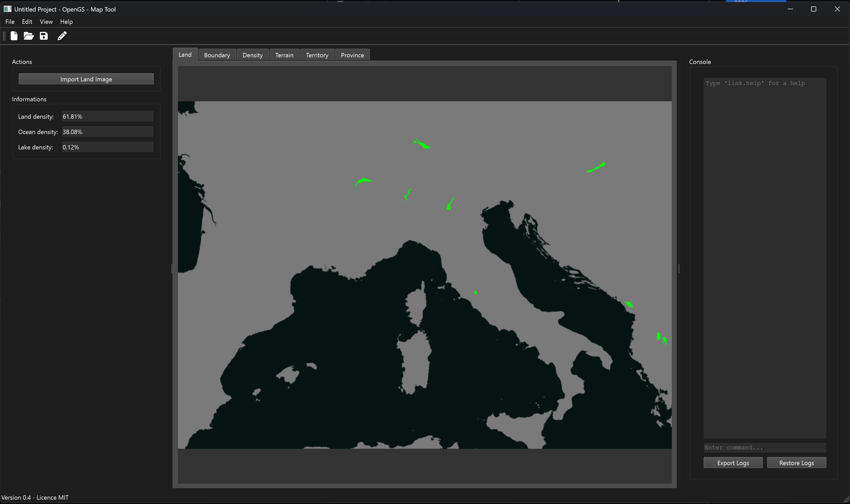Click the Restore Logs button
The image size is (850, 504).
[x=796, y=463]
